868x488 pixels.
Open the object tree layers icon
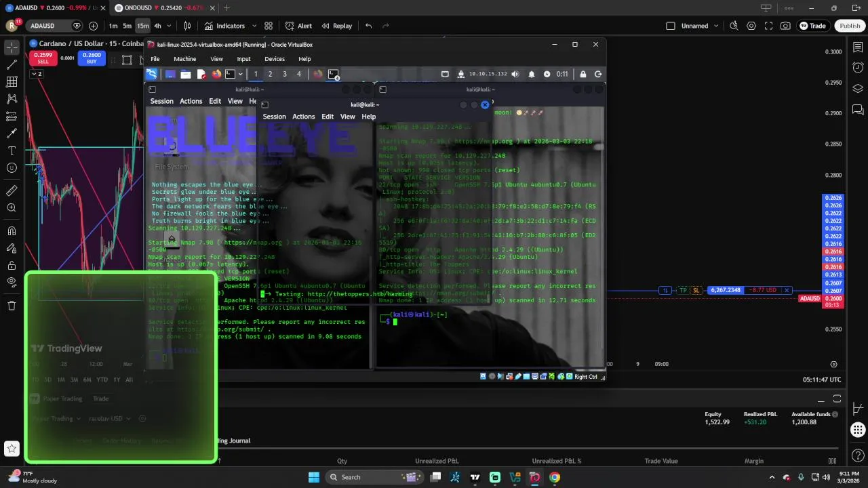pyautogui.click(x=858, y=88)
